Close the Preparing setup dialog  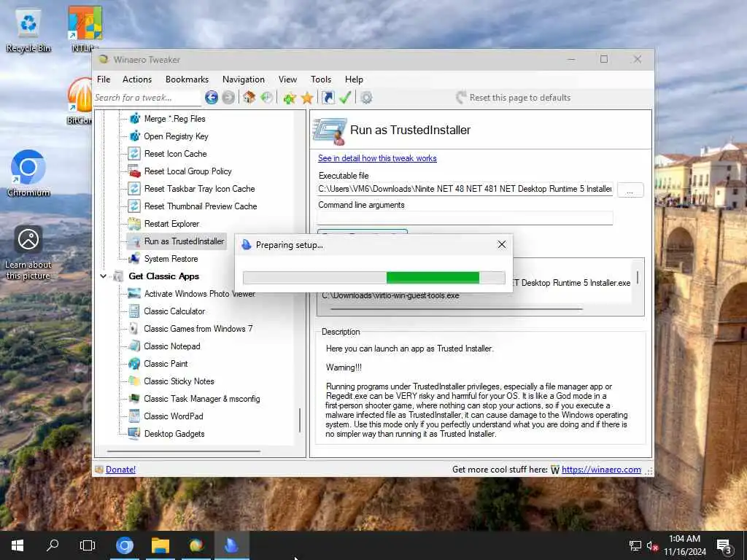point(502,244)
